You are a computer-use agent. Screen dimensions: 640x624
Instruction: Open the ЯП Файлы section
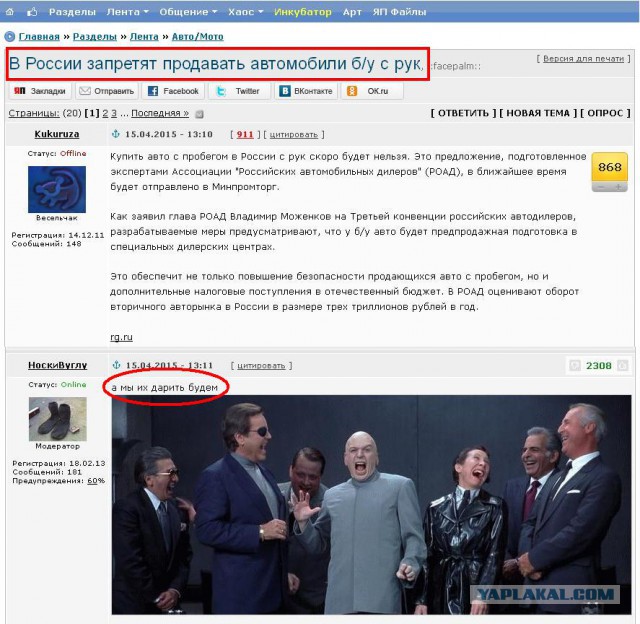point(399,12)
